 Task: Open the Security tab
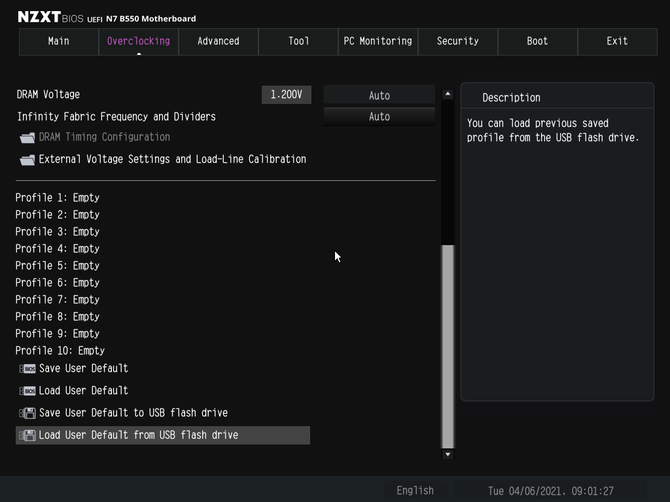[x=458, y=41]
